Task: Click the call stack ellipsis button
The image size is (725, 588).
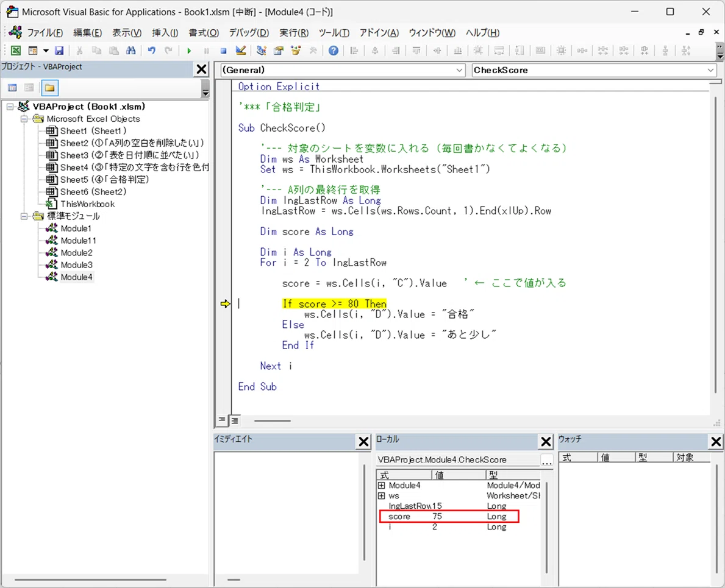Action: pos(546,460)
